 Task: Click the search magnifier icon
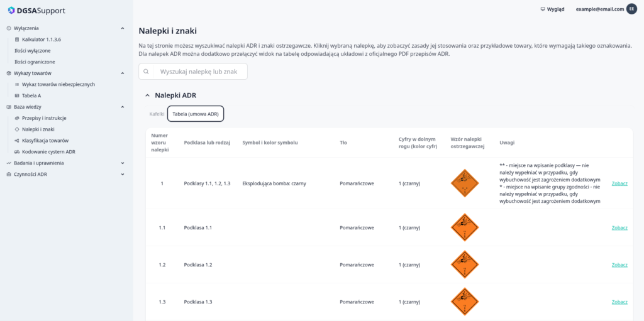coord(146,72)
